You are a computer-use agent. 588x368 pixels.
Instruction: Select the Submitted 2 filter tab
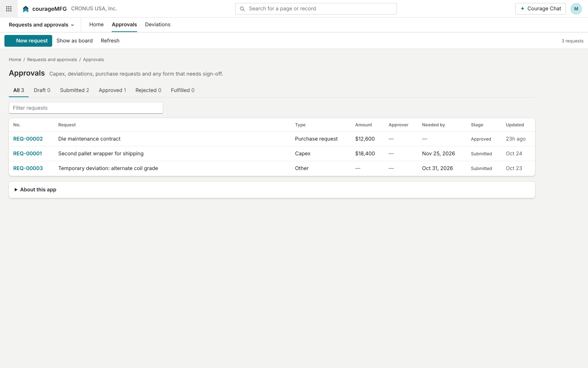(74, 90)
